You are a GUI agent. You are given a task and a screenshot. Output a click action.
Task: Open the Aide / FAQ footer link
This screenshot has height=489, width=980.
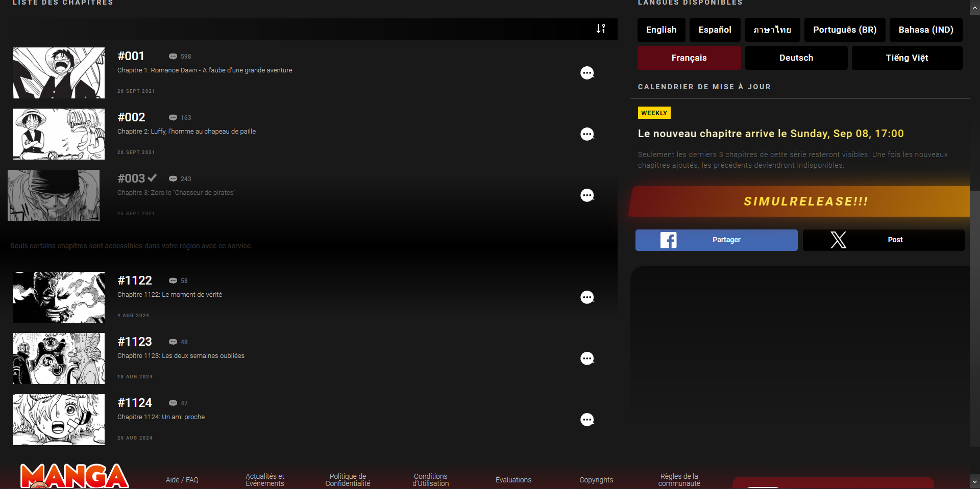182,480
